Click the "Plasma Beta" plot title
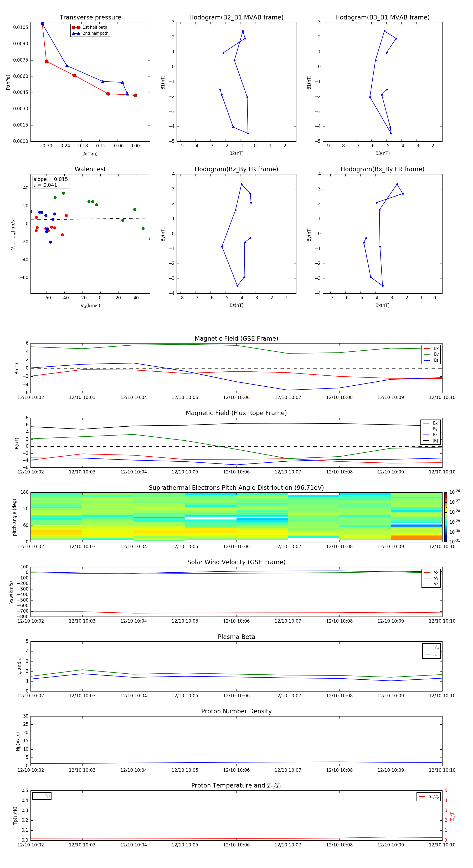The height and width of the screenshot is (868, 473). [x=236, y=637]
